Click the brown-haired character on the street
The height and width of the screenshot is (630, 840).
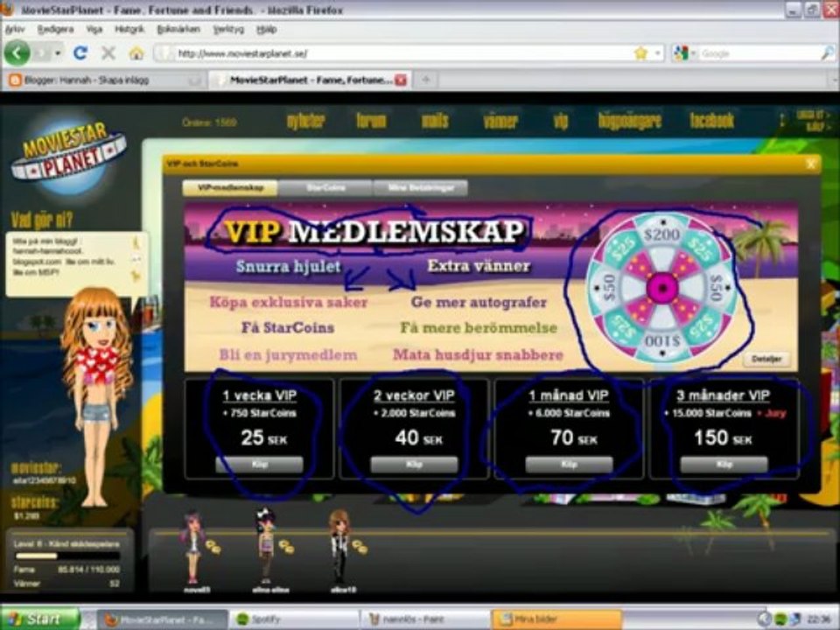pyautogui.click(x=339, y=546)
